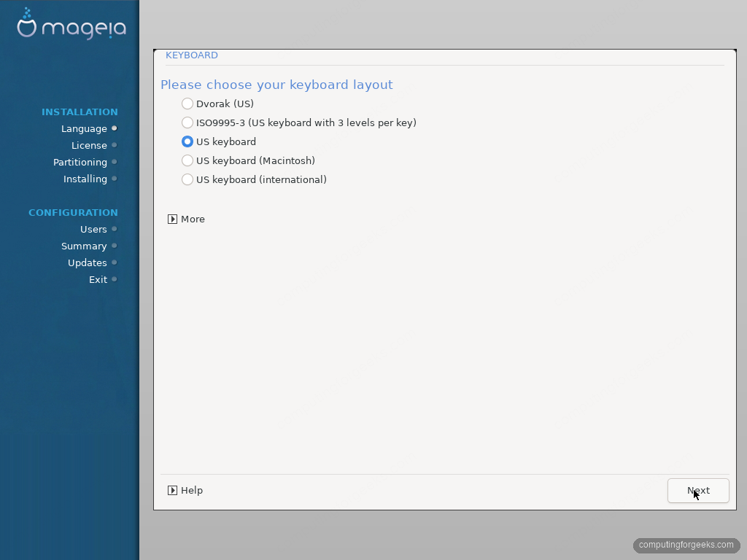The image size is (747, 560).
Task: Click the Next button
Action: [698, 491]
